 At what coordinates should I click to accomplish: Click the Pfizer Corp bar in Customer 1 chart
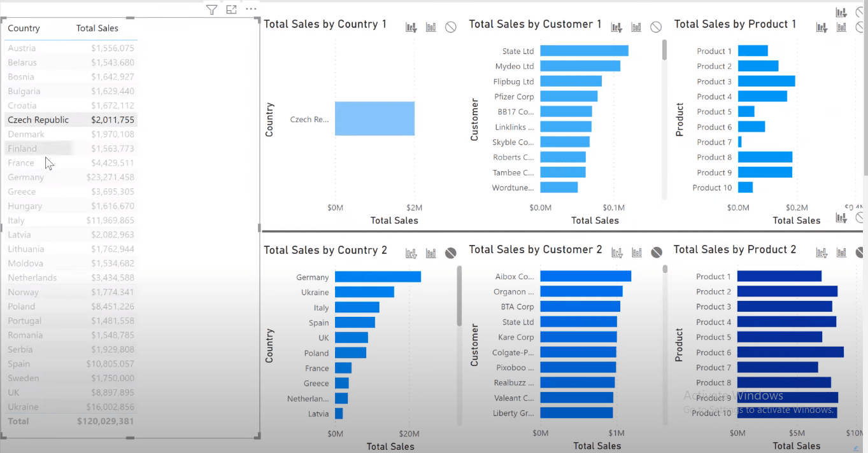[569, 96]
